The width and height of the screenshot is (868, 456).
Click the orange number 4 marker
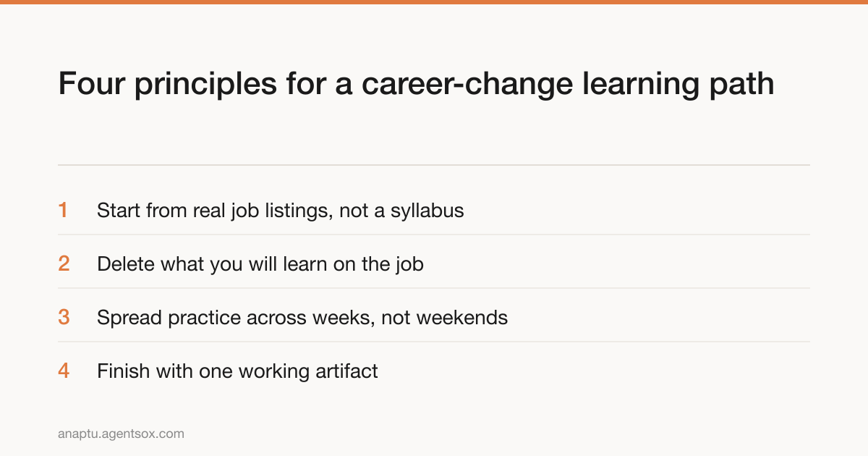tap(64, 371)
